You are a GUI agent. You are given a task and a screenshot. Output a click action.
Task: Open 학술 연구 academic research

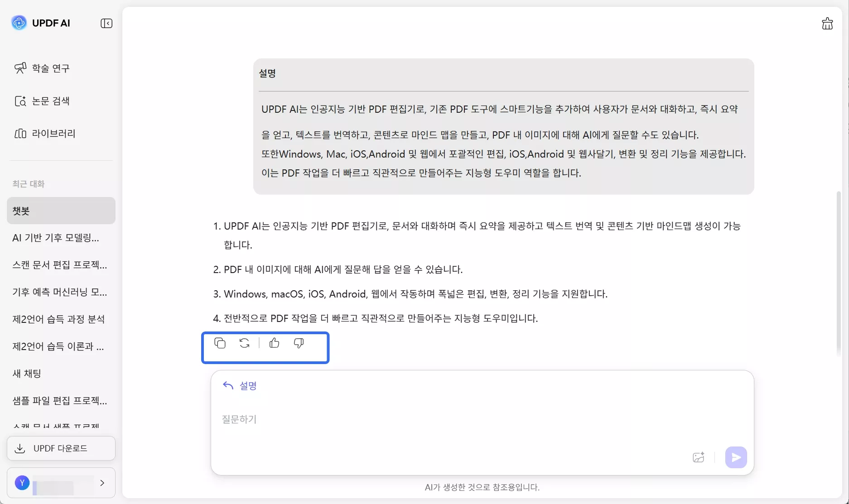(50, 68)
